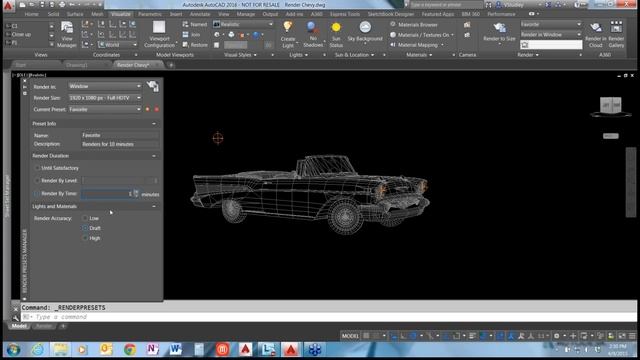Open the Solid ribbon tab

coord(53,14)
